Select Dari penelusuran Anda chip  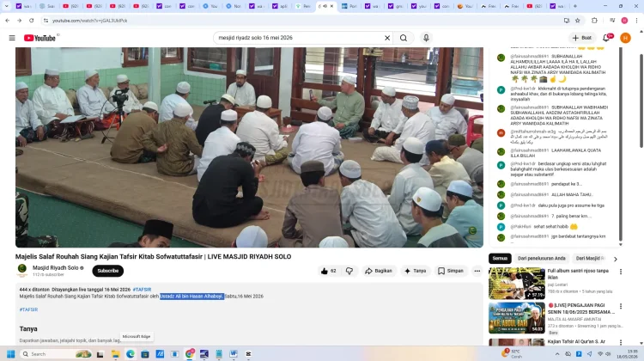click(x=541, y=258)
